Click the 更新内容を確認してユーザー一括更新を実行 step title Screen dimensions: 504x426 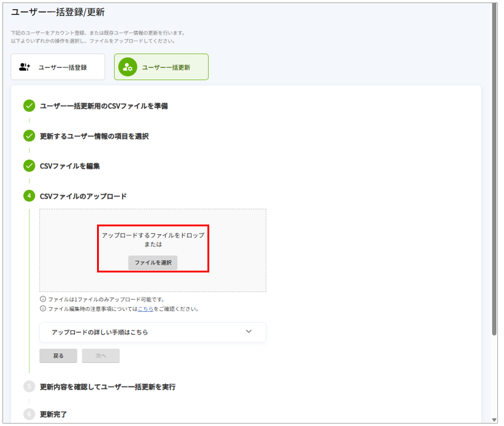click(108, 387)
